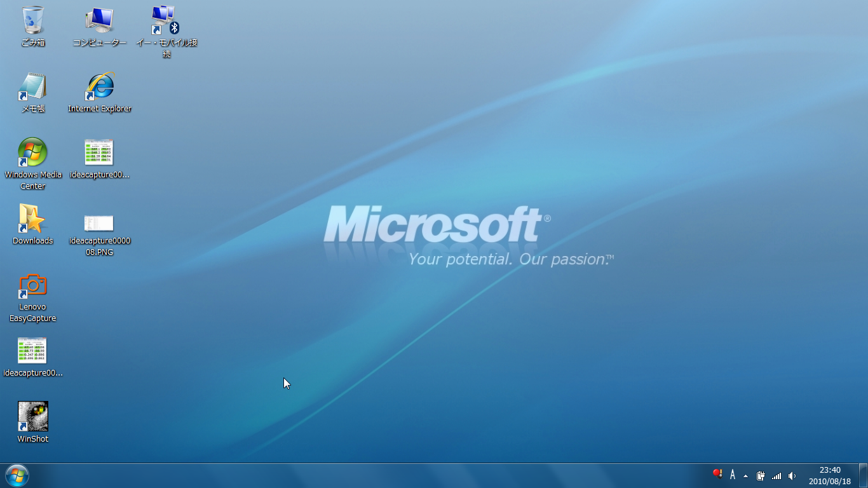
Task: Click the Show desktop button in the taskbar
Action: pyautogui.click(x=863, y=475)
